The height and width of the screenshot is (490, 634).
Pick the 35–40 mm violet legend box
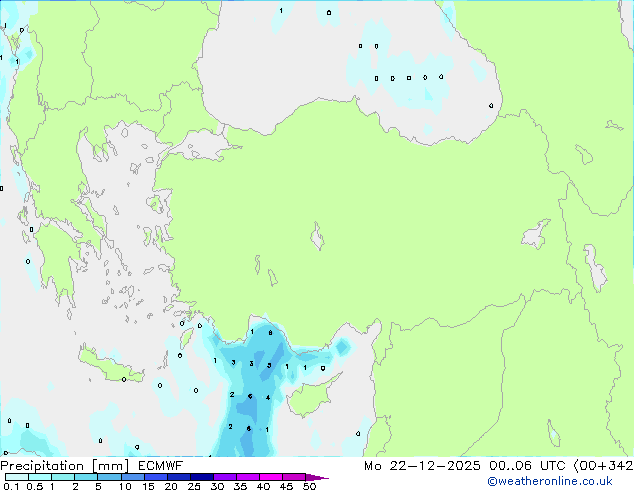coord(248,477)
